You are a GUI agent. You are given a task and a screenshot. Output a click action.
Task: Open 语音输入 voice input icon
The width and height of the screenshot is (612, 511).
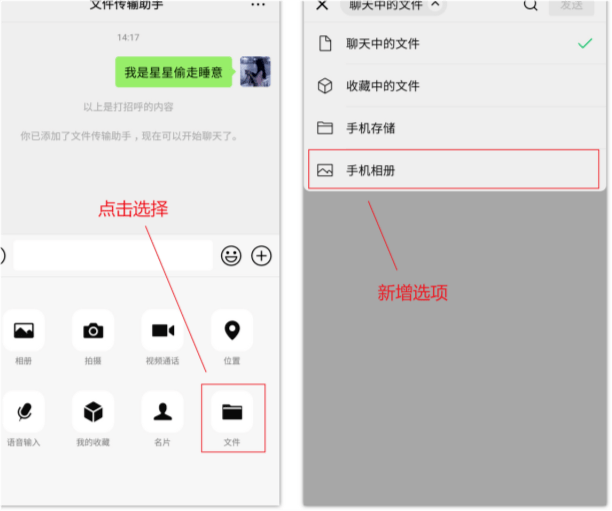(23, 412)
